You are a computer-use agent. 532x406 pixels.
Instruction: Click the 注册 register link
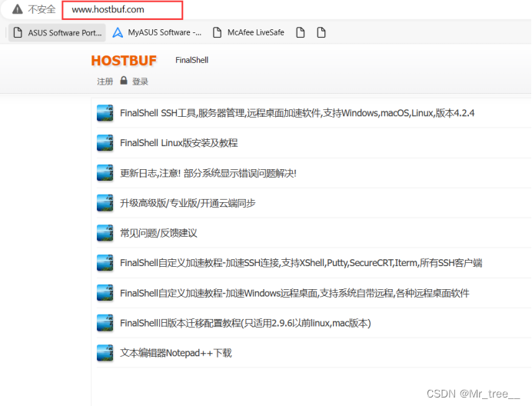pyautogui.click(x=105, y=82)
